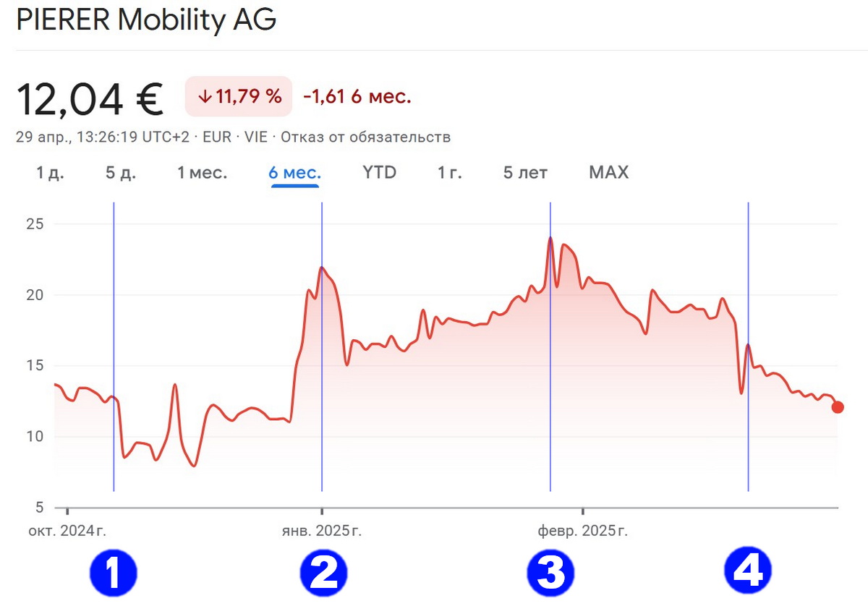The width and height of the screenshot is (868, 614).
Task: Select the active 6 мес. tab
Action: click(295, 173)
